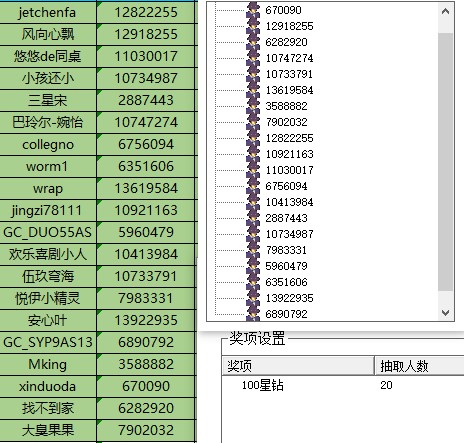Click spreadsheet cell 悦伊小精灵
The width and height of the screenshot is (464, 443).
(48, 298)
